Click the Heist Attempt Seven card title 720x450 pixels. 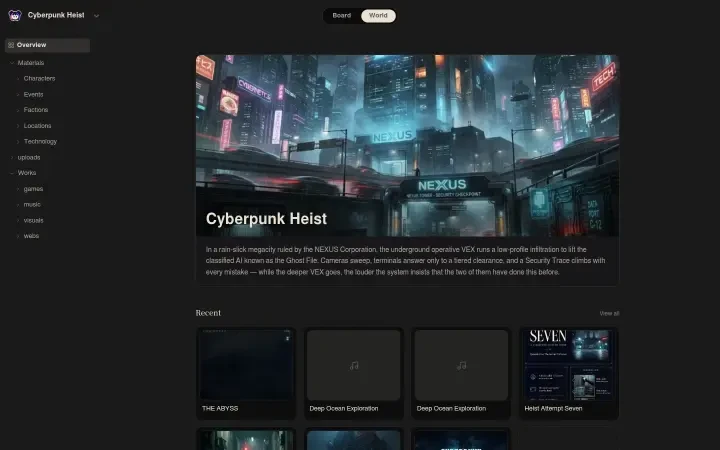click(553, 408)
